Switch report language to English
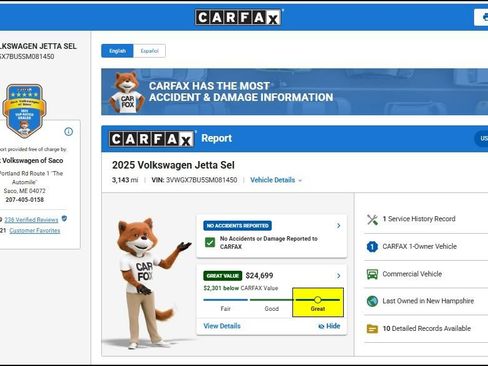Image resolution: width=488 pixels, height=366 pixels. point(117,51)
